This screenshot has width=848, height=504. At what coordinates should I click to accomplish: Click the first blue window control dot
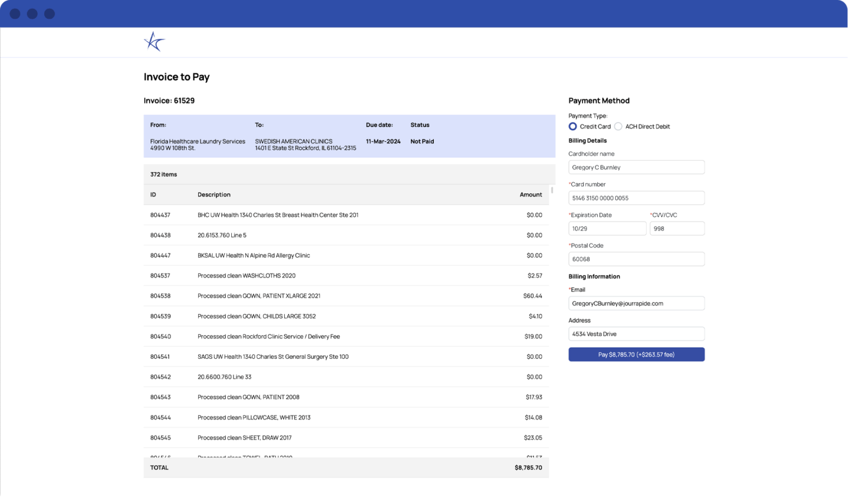tap(14, 13)
